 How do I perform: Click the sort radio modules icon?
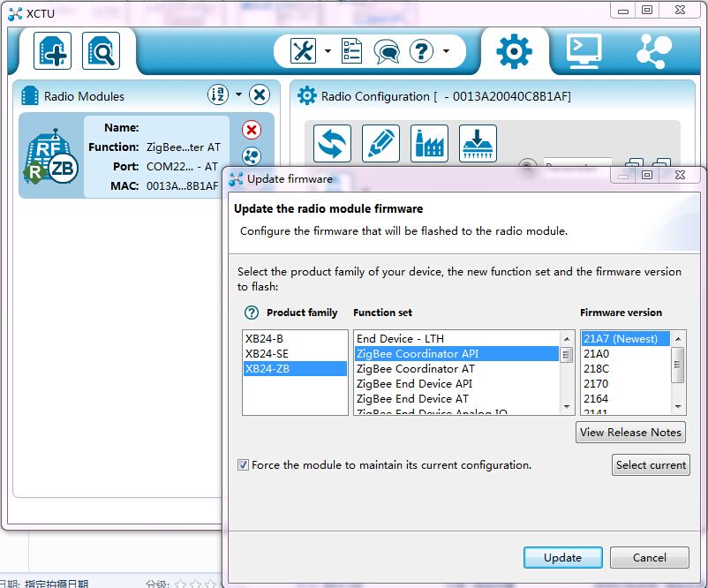coord(218,94)
